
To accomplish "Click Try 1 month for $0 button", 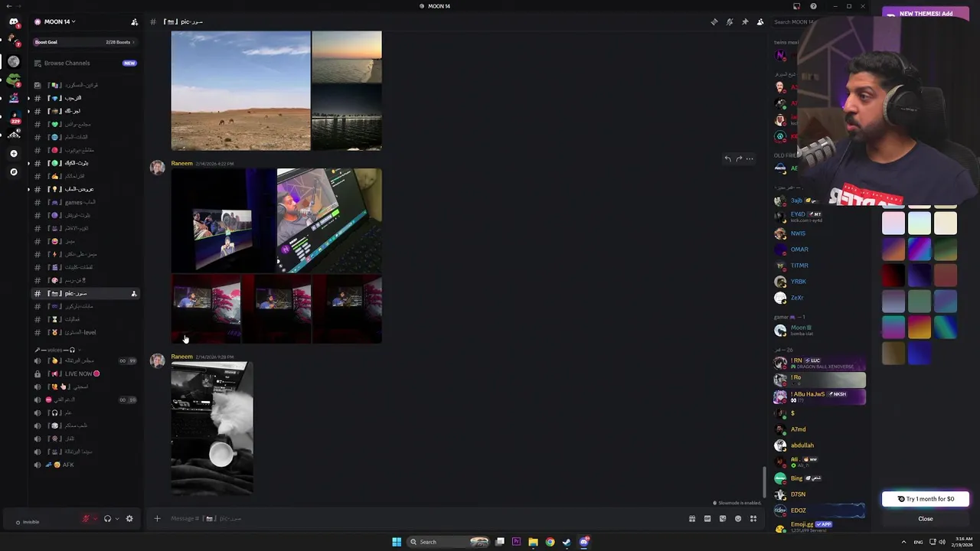I will pyautogui.click(x=925, y=499).
